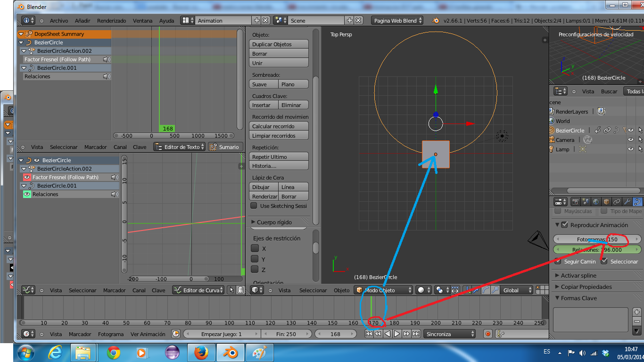Open the render camera tab in Properties
644x362 pixels.
576,202
